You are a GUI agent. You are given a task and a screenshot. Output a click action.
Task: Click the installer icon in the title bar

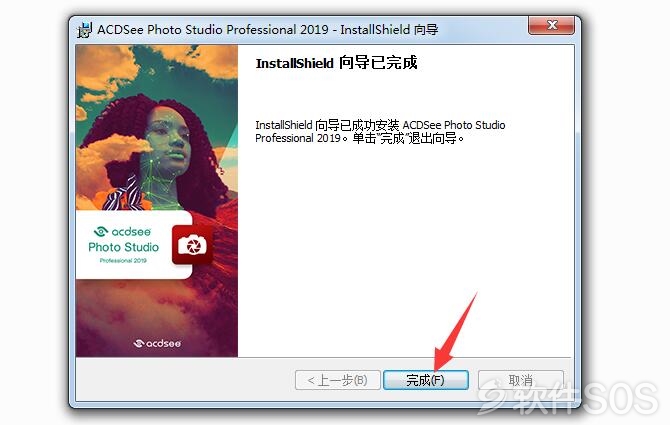click(x=85, y=29)
